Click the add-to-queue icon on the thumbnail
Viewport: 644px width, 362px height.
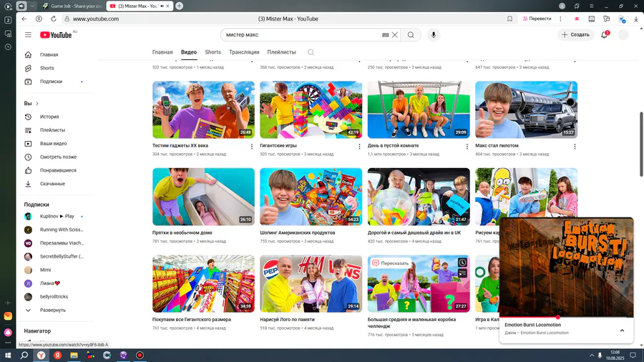coord(462,273)
